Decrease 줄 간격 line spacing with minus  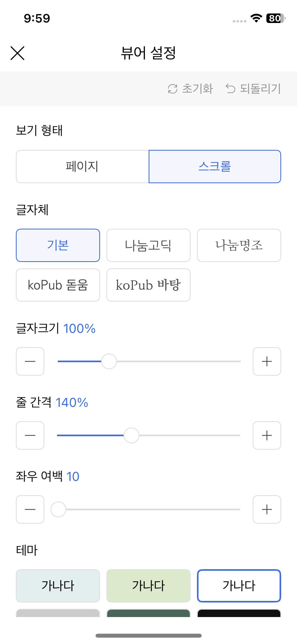point(30,435)
